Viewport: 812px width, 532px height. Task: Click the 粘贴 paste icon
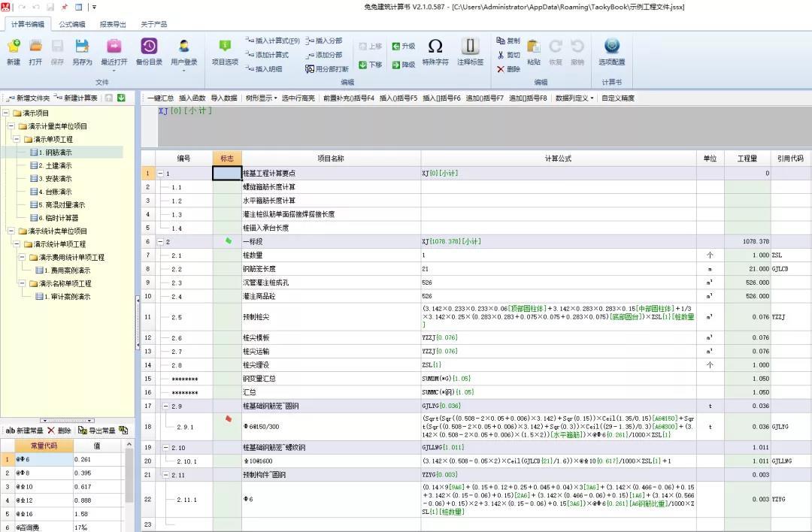click(x=533, y=48)
